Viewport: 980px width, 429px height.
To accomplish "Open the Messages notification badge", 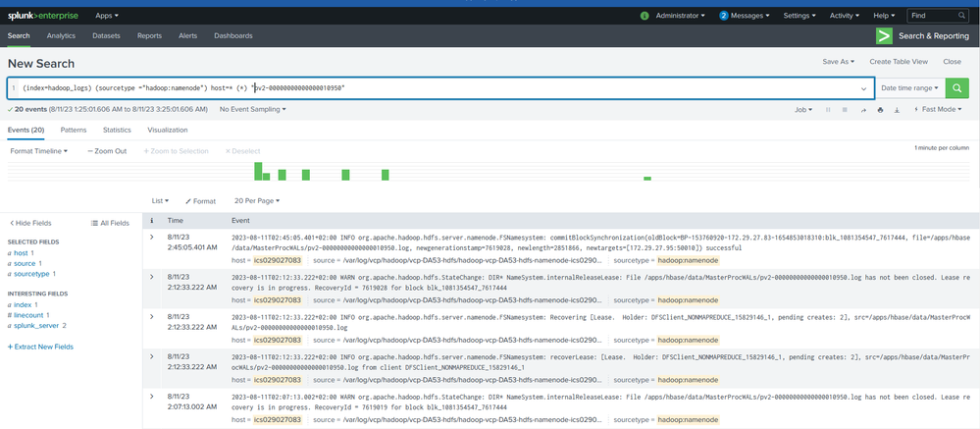I will click(724, 16).
